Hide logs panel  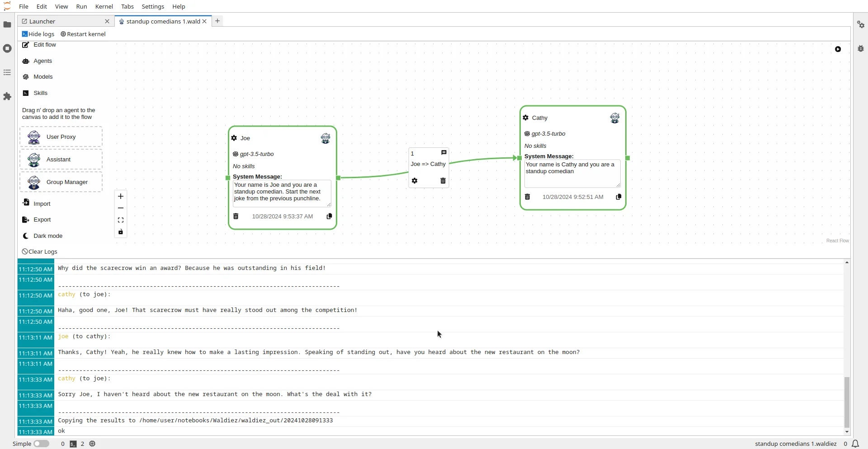(38, 34)
